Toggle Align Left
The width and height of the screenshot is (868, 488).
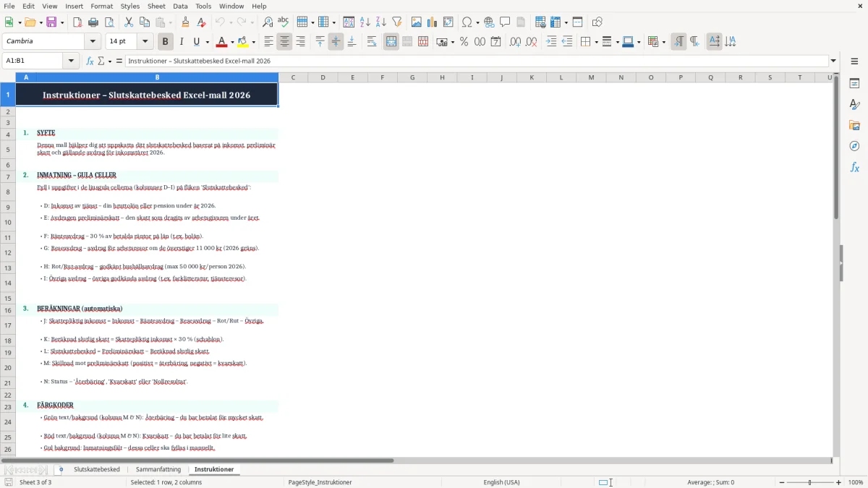coord(268,42)
